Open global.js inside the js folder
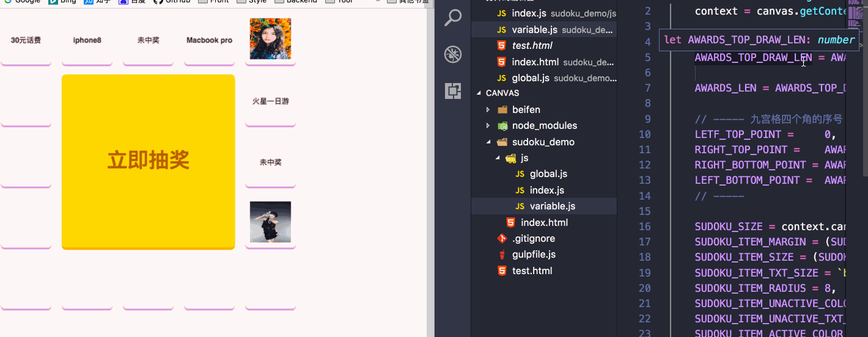868x337 pixels. [544, 174]
